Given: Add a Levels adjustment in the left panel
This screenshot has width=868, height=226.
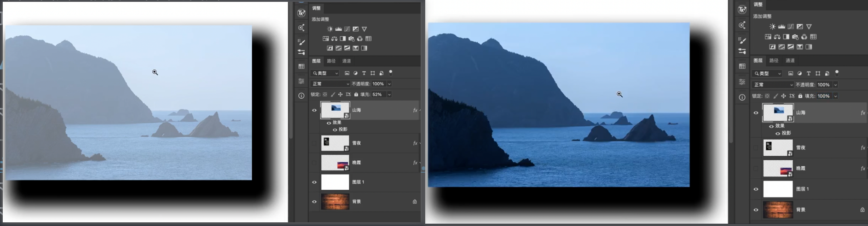Looking at the screenshot, I should point(338,29).
